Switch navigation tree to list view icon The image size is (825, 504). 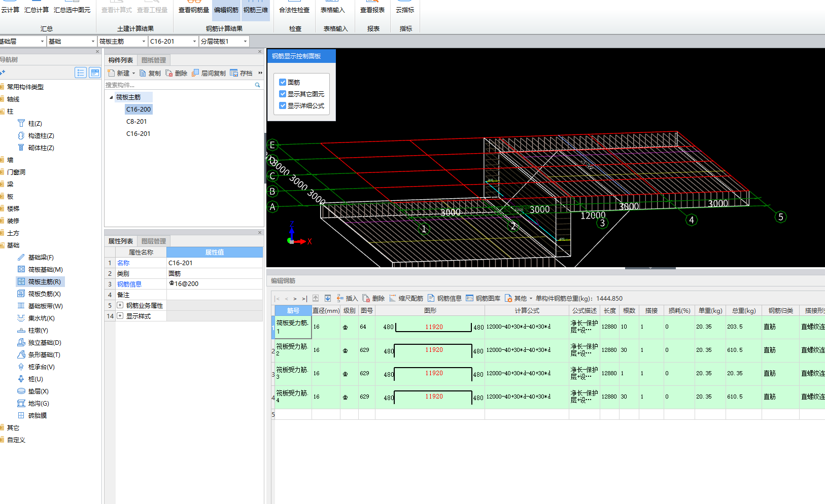pyautogui.click(x=81, y=73)
